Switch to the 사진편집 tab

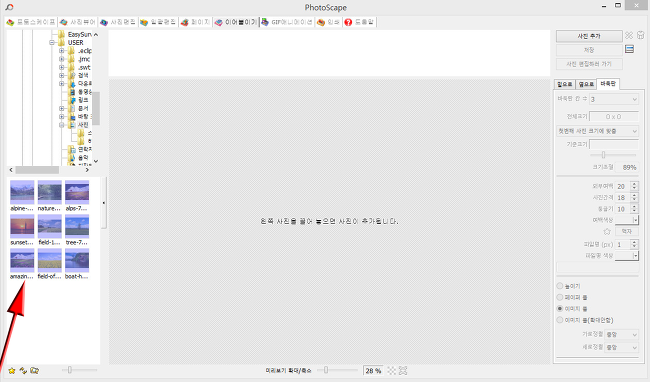118,22
